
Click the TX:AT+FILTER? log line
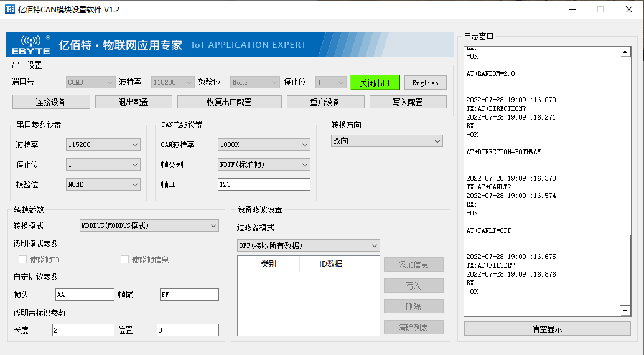490,265
